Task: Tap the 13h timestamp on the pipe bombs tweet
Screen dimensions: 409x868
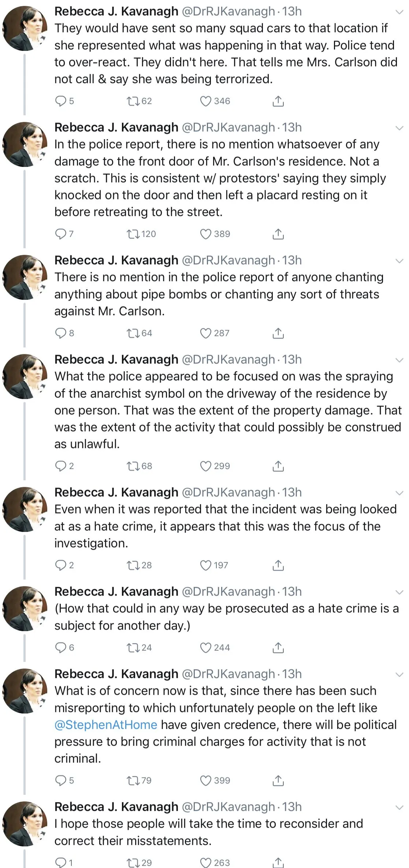Action: tap(292, 260)
